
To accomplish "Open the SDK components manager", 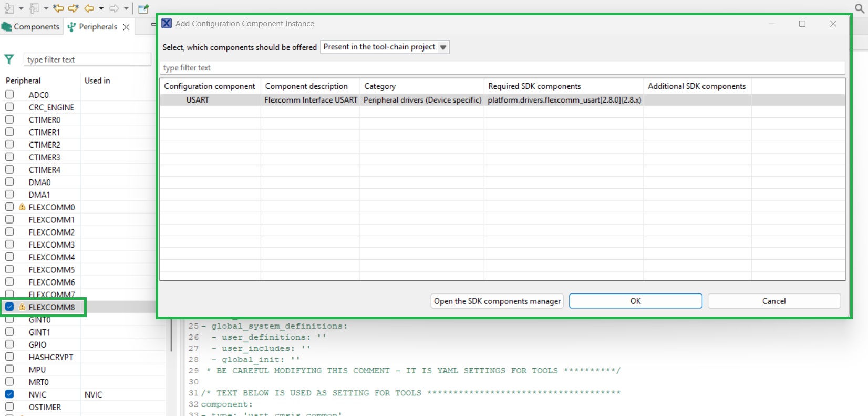I will 497,301.
